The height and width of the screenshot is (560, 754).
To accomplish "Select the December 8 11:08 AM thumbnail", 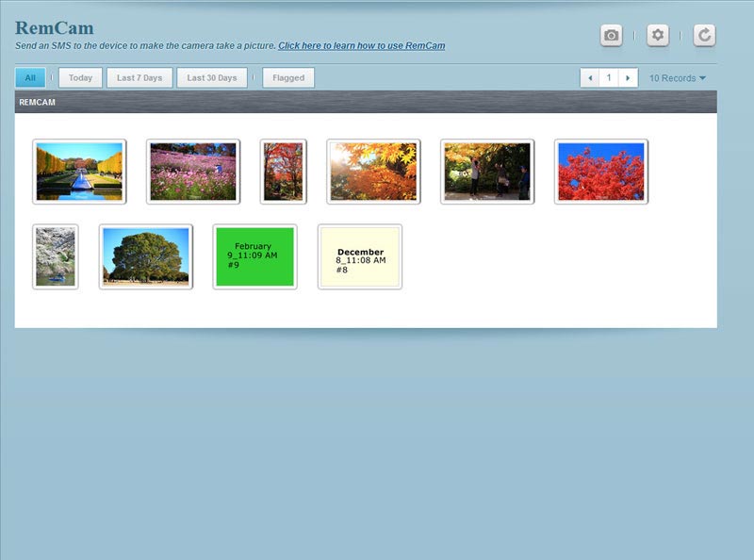I will pos(360,256).
